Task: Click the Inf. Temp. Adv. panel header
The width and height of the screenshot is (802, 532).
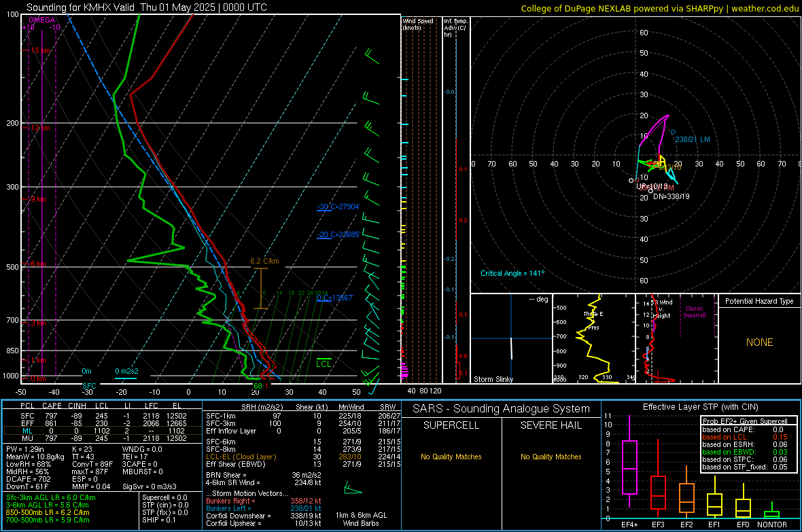Action: [x=455, y=28]
